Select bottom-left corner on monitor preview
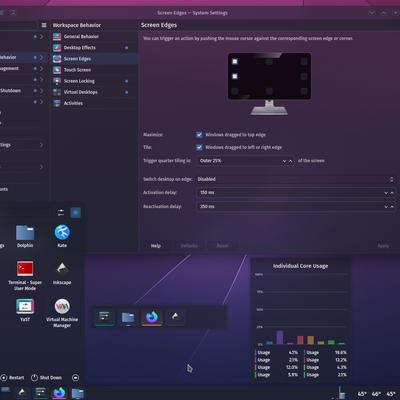The height and width of the screenshot is (400, 400). click(235, 91)
